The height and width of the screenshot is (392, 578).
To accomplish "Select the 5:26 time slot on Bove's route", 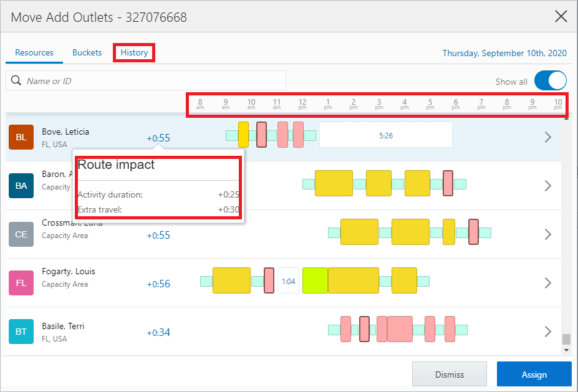I will (x=385, y=135).
